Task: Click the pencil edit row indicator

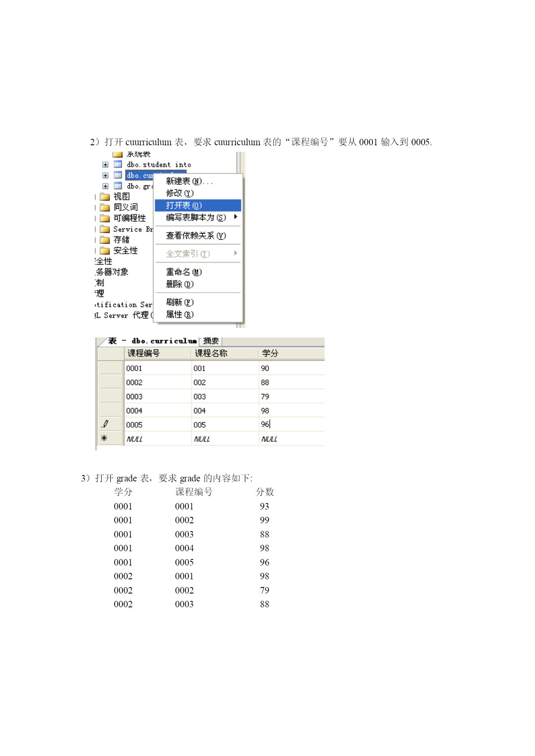Action: pyautogui.click(x=105, y=424)
